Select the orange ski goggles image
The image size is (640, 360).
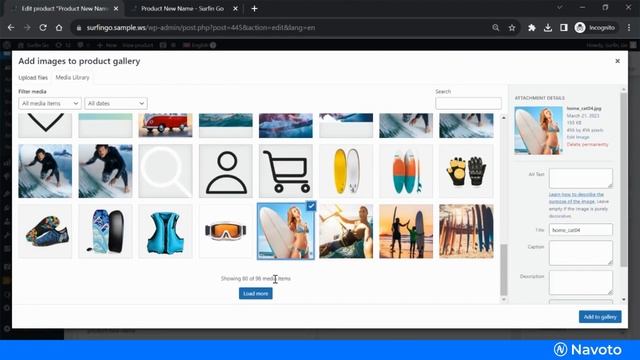[226, 231]
